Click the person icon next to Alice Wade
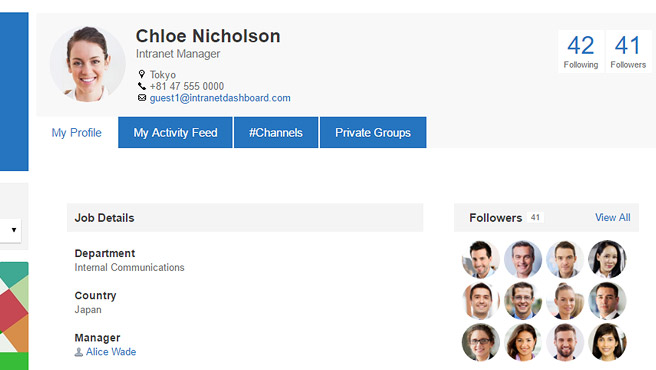Viewport: 656px width, 370px height. (78, 352)
